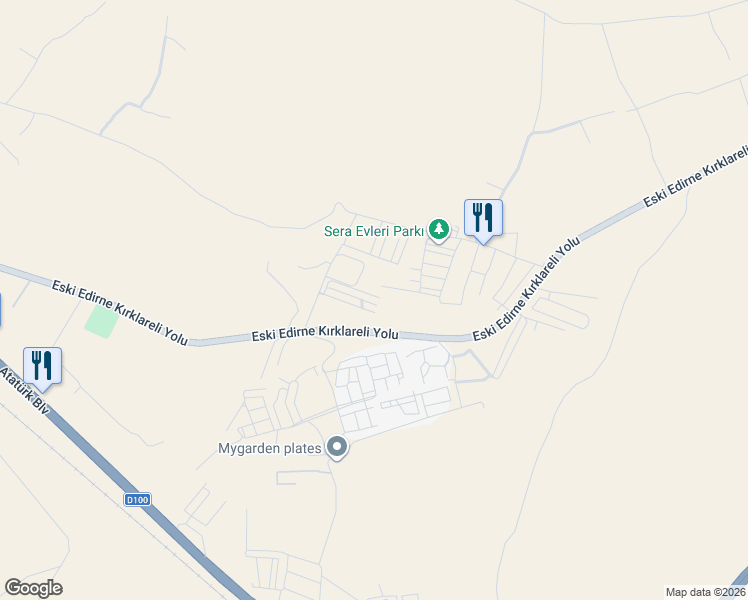
Task: Click the partially hidden blue marker at map edge
Action: pos(0,310)
